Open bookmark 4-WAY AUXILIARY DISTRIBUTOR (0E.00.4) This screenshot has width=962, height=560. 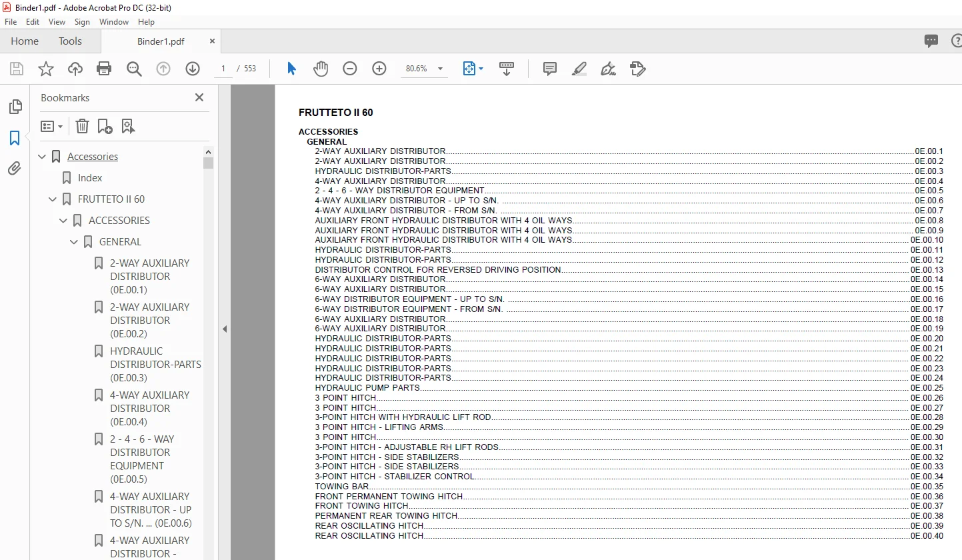tap(149, 409)
